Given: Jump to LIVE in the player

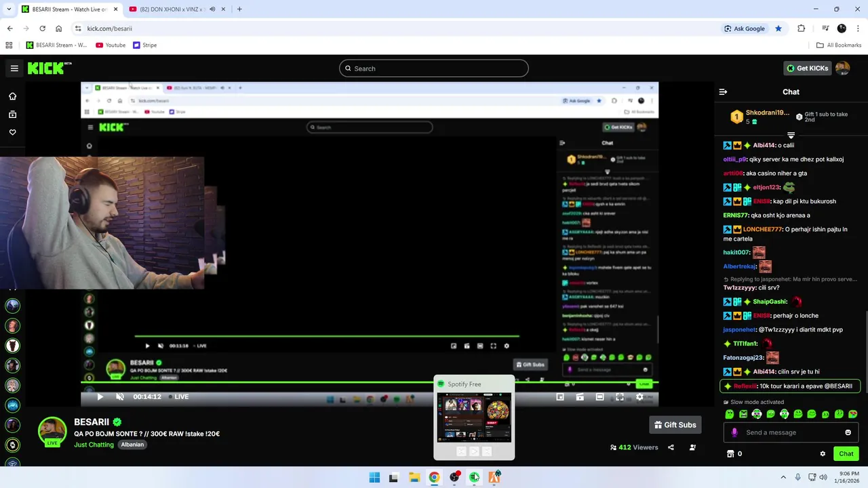Looking at the screenshot, I should tap(178, 396).
